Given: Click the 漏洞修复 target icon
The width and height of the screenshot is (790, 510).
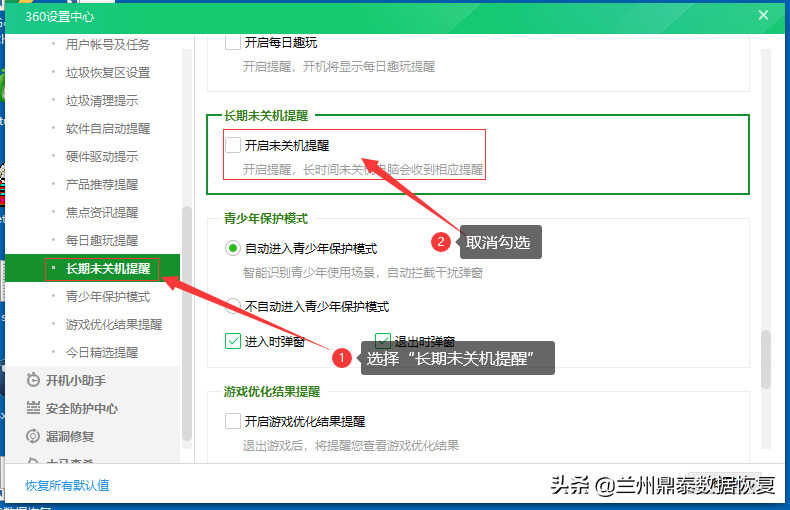Looking at the screenshot, I should [x=33, y=436].
